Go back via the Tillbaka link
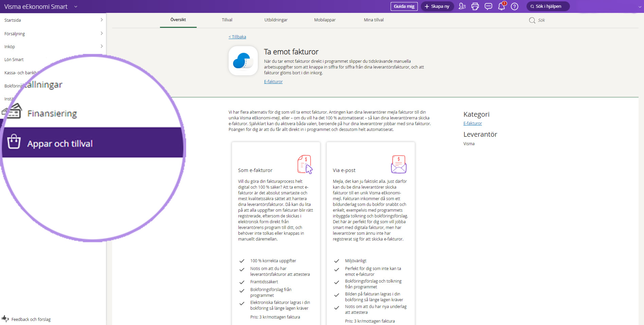Image resolution: width=644 pixels, height=325 pixels. click(x=237, y=37)
